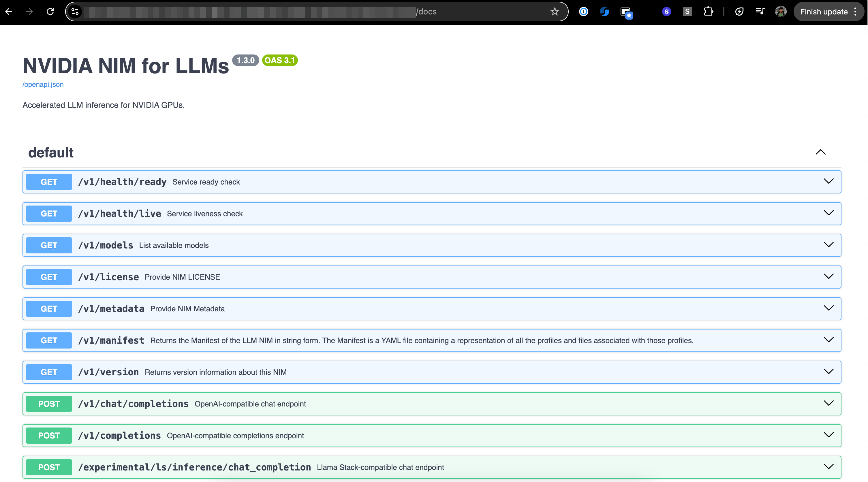
Task: Click the browser back arrow
Action: tap(9, 12)
